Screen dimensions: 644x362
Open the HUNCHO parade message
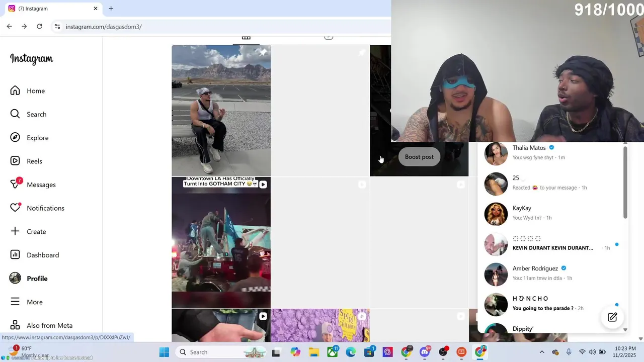pyautogui.click(x=550, y=304)
